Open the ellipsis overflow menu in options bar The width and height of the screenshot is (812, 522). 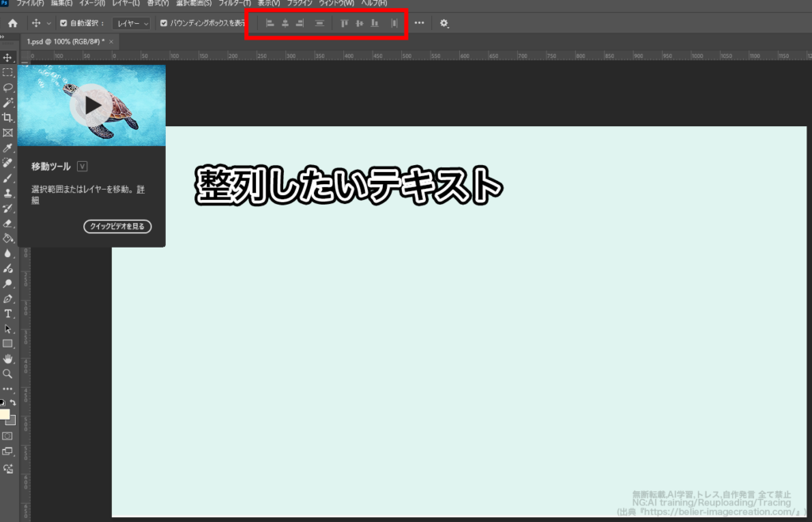[419, 23]
